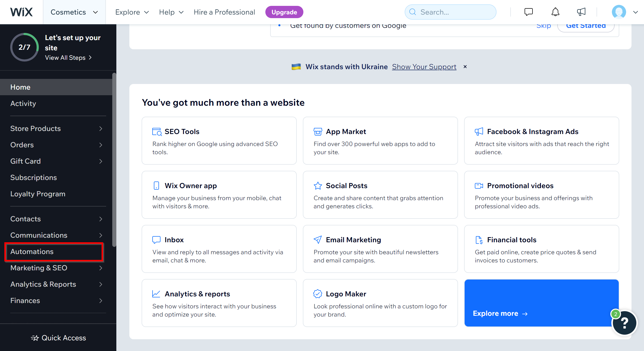Expand Communications submenu
This screenshot has height=351, width=644.
[101, 235]
